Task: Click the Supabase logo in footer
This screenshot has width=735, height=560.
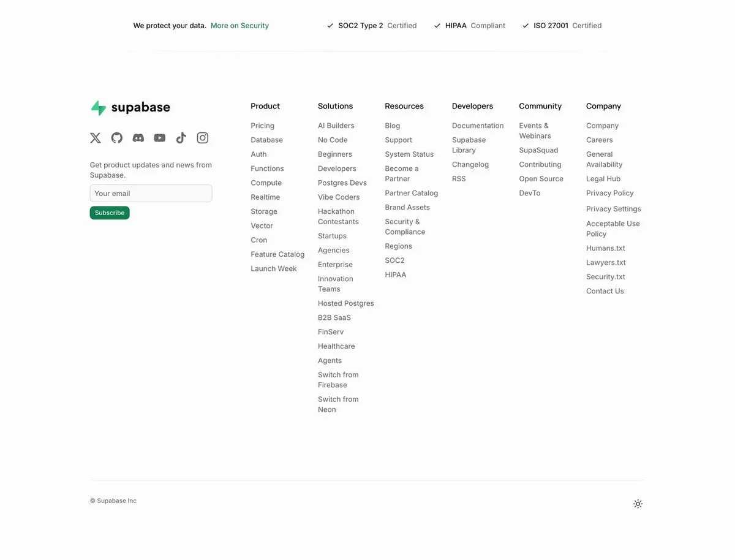Action: coord(130,108)
